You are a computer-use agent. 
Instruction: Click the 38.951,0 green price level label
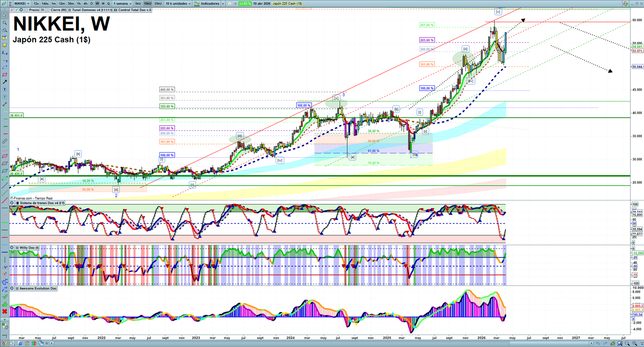(16, 116)
